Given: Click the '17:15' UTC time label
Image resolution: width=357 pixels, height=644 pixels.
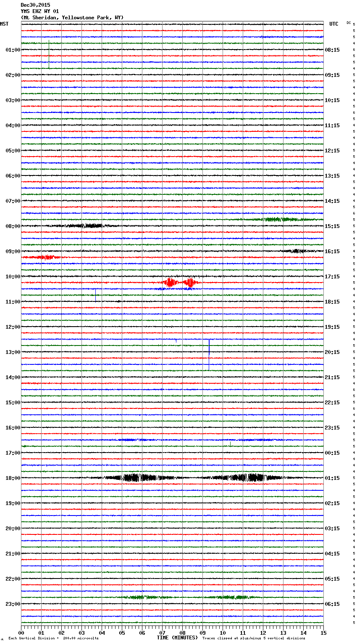Looking at the screenshot, I should [x=332, y=277].
